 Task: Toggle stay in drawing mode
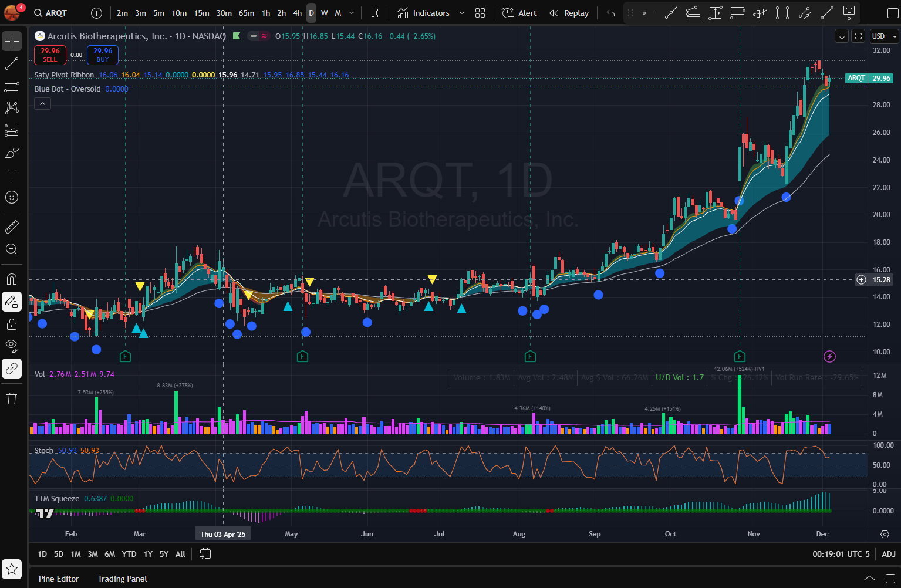coord(12,302)
